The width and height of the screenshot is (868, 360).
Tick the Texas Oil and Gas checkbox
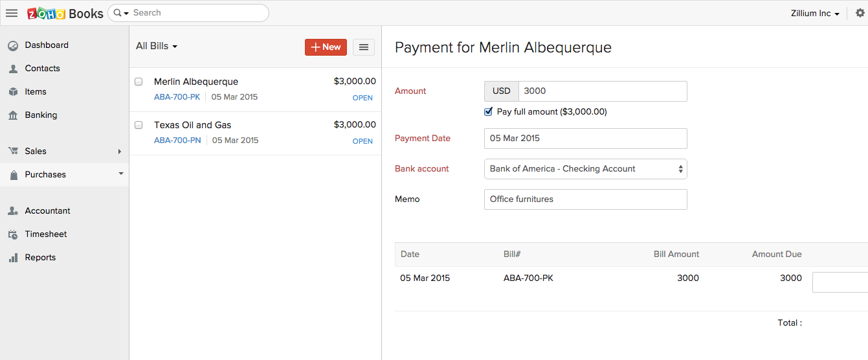click(x=139, y=125)
